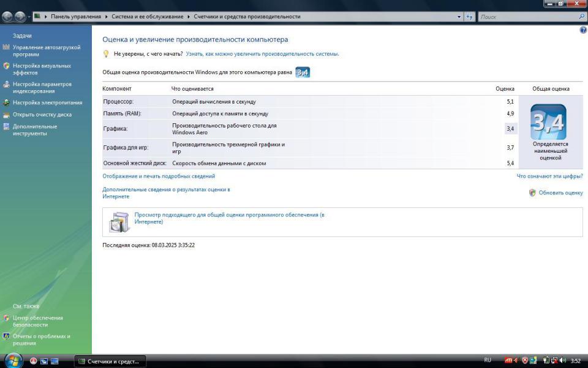588x368 pixels.
Task: Focus the Поиск search field
Action: click(529, 17)
